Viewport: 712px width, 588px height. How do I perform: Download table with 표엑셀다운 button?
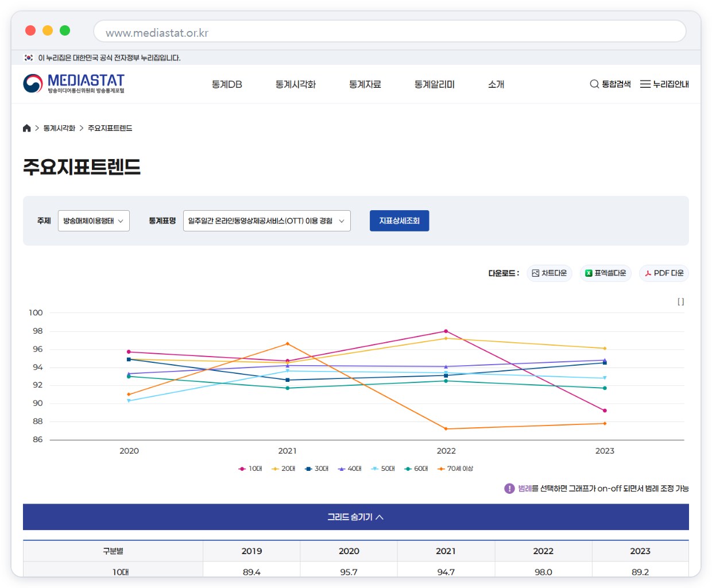(x=606, y=273)
